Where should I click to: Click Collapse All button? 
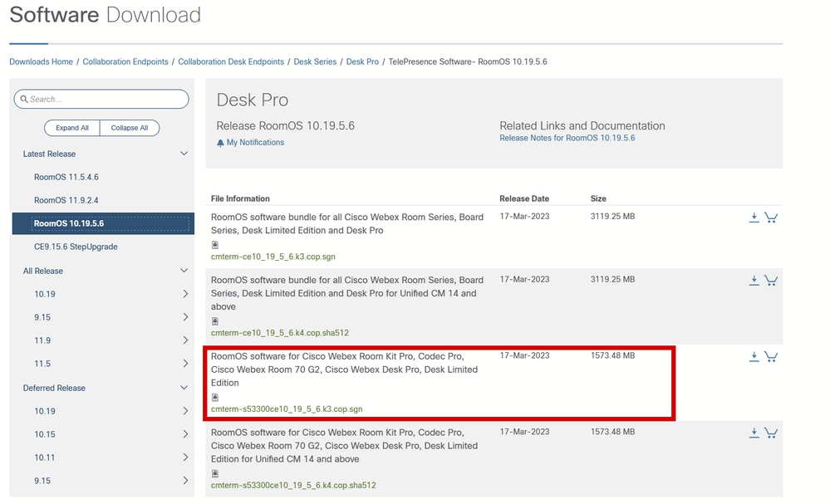pos(130,128)
